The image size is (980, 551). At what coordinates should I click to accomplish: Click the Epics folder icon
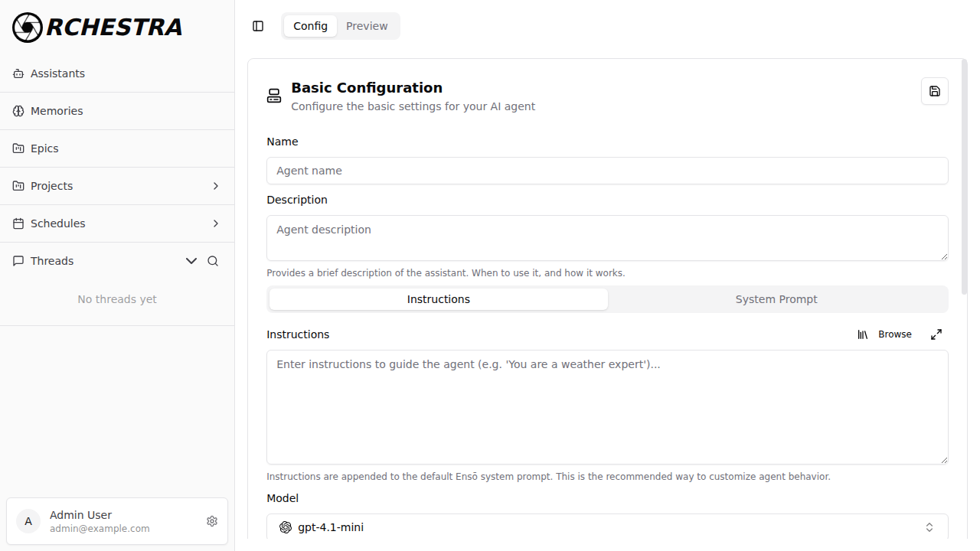pos(18,148)
